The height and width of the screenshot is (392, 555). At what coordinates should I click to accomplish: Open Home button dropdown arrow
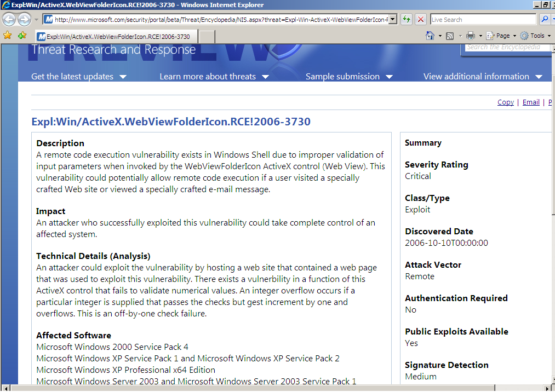440,36
